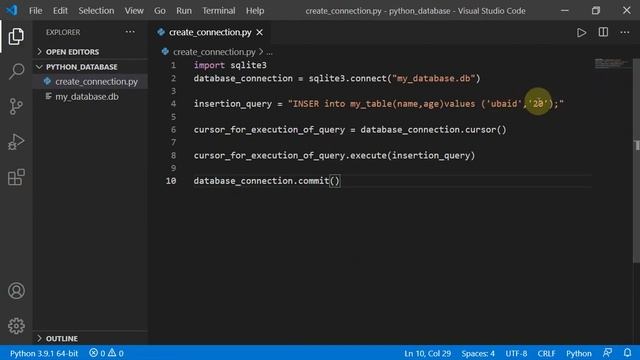Select Python 3.9.1 64-bit interpreter

click(x=44, y=353)
